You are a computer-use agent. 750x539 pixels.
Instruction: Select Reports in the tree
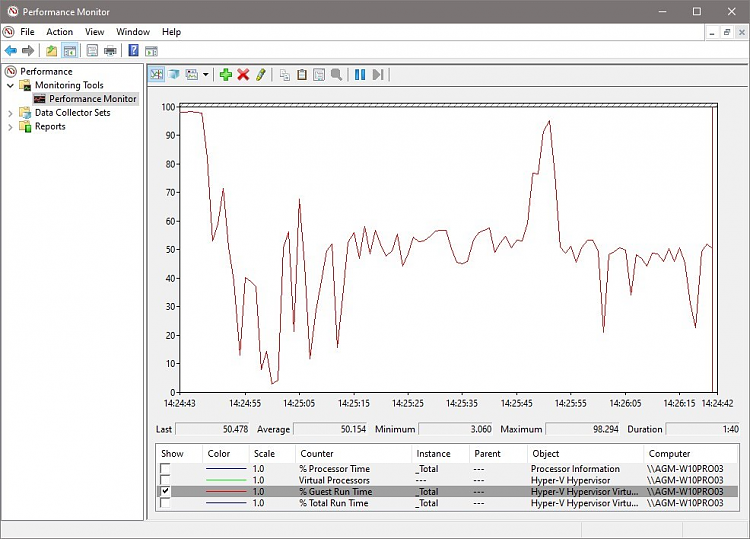(50, 127)
